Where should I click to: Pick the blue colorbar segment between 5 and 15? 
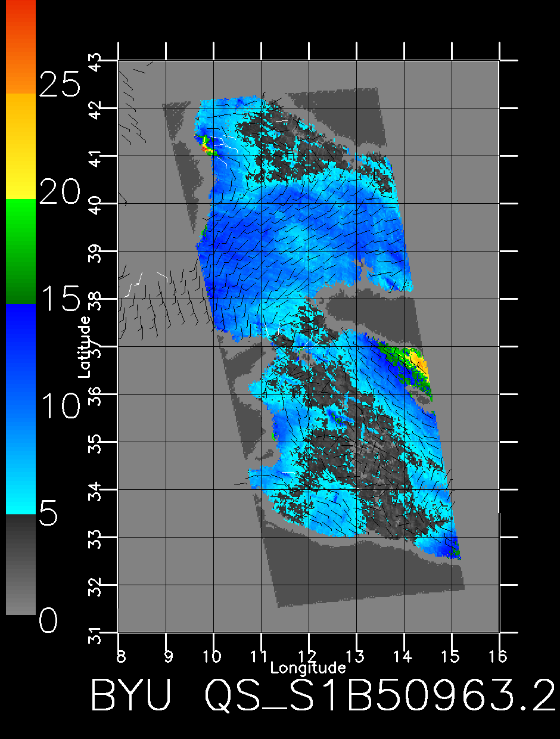[x=21, y=409]
